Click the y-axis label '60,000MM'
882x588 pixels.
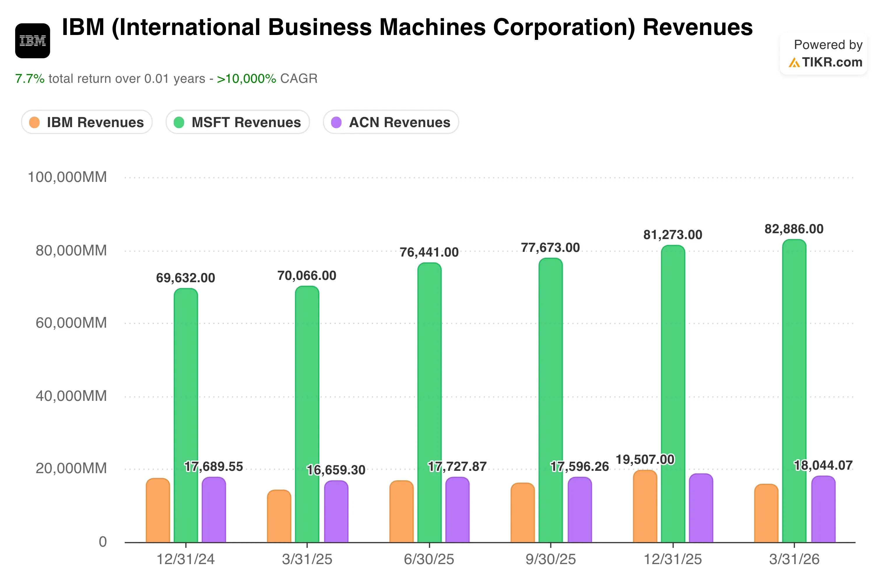coord(71,323)
